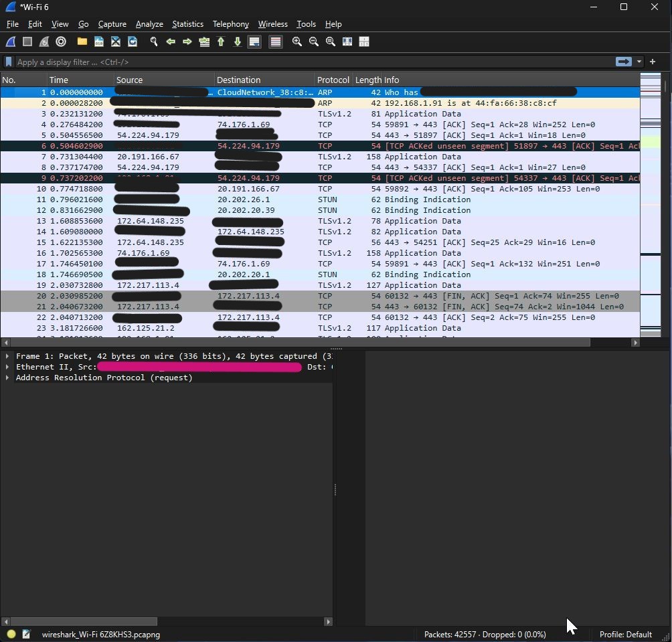Image resolution: width=672 pixels, height=642 pixels.
Task: Toggle auto-scroll during live capture
Action: click(x=254, y=42)
